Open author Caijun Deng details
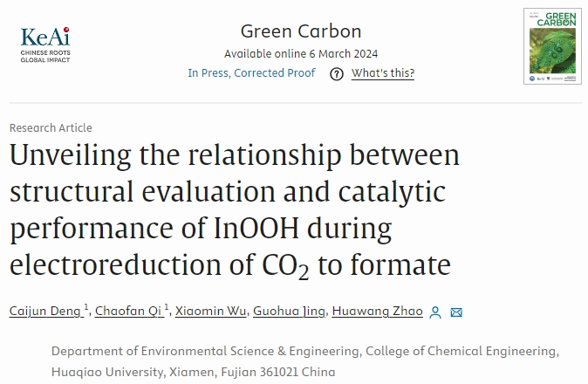 45,311
